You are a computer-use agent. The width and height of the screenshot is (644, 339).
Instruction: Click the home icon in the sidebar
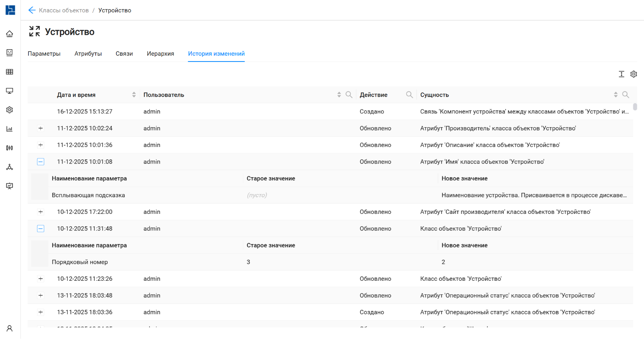coord(9,34)
